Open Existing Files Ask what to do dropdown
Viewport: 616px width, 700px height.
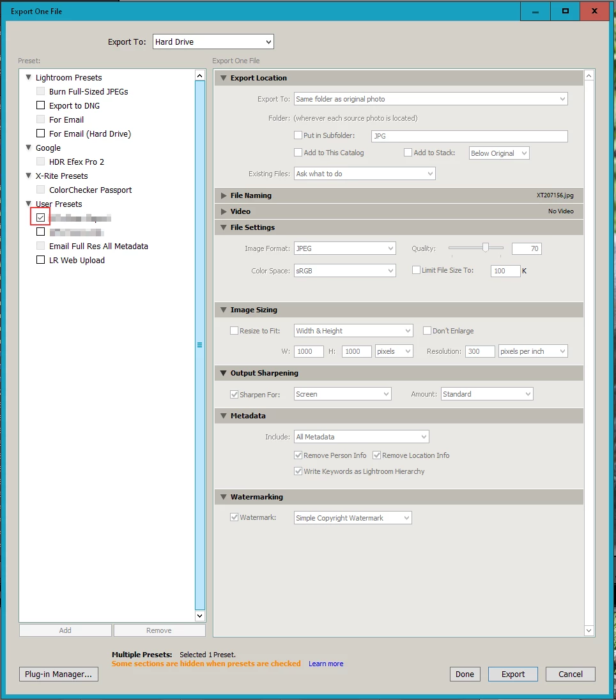click(364, 174)
